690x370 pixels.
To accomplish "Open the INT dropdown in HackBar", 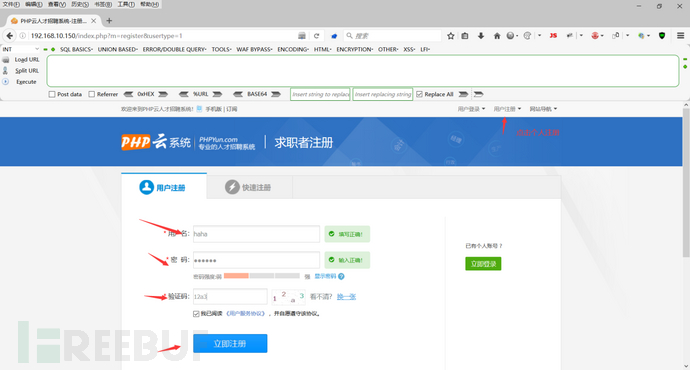I will [x=21, y=49].
